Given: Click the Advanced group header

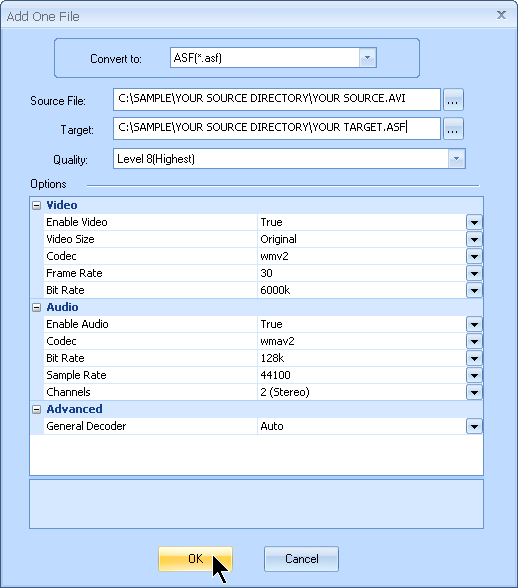Looking at the screenshot, I should coord(74,409).
